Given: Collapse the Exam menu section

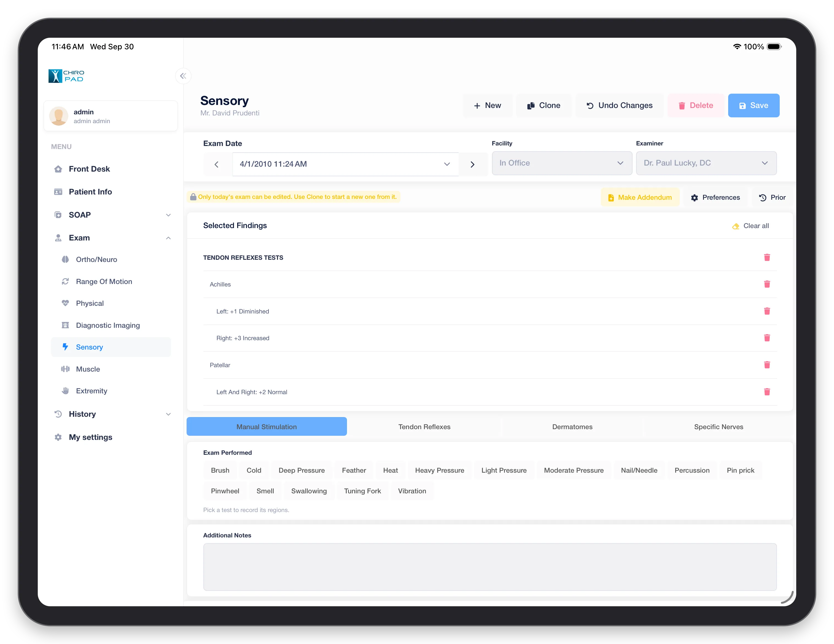Looking at the screenshot, I should pyautogui.click(x=111, y=238).
